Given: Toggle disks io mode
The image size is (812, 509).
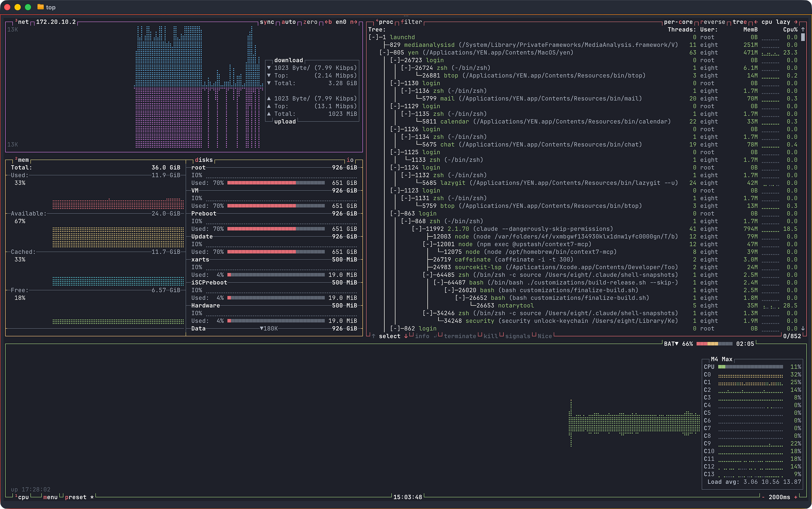Looking at the screenshot, I should [x=349, y=160].
